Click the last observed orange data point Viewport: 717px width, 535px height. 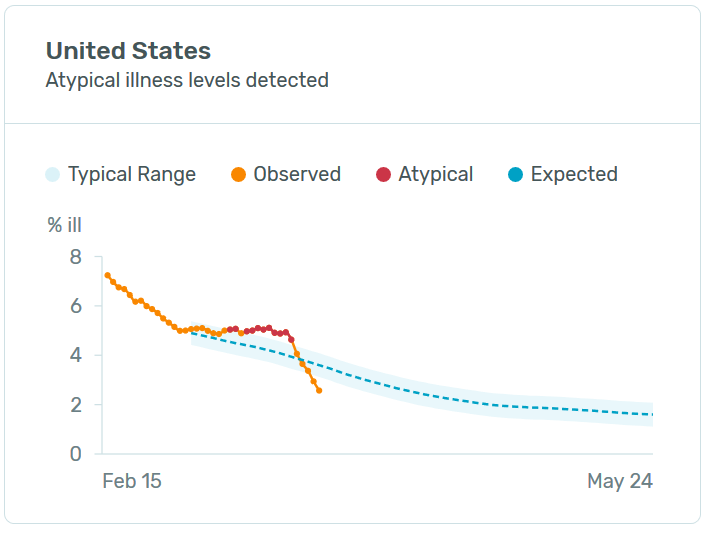[319, 390]
